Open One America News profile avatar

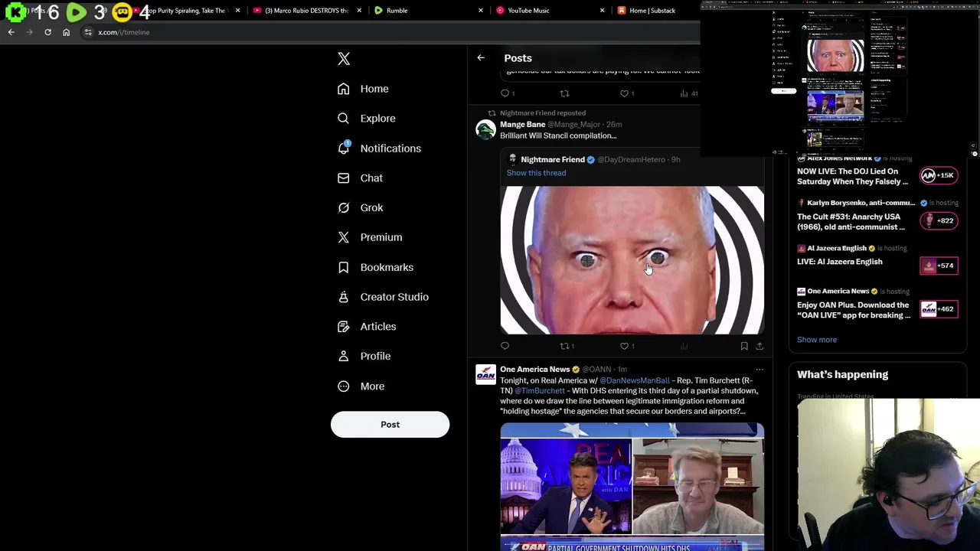coord(485,374)
